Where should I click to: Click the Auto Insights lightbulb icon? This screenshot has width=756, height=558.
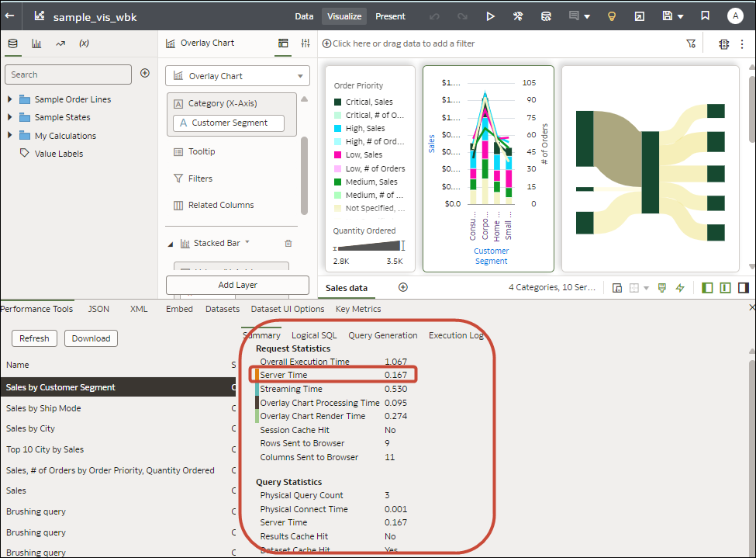[x=611, y=16]
